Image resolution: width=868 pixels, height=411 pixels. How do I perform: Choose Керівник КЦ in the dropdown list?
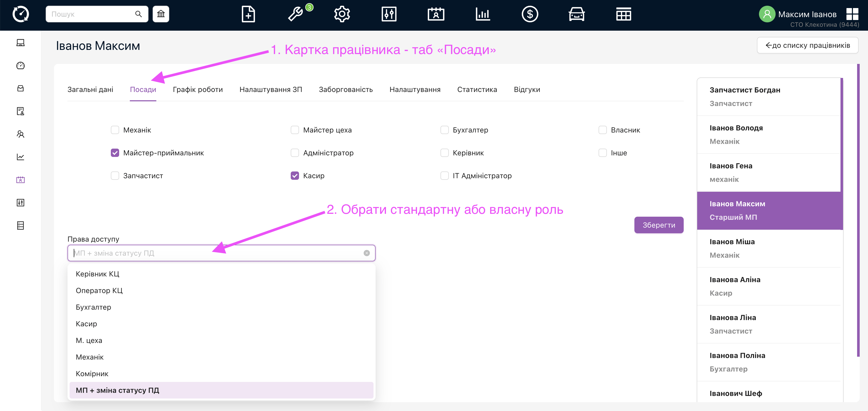(x=97, y=274)
